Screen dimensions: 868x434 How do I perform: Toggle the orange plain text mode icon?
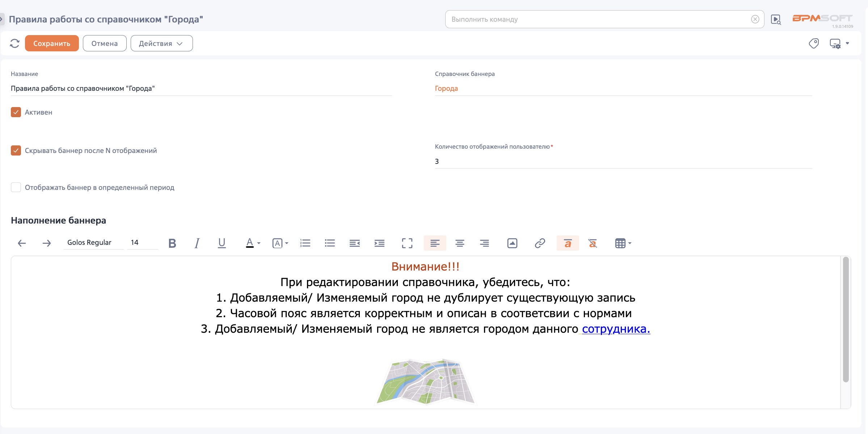(x=568, y=243)
